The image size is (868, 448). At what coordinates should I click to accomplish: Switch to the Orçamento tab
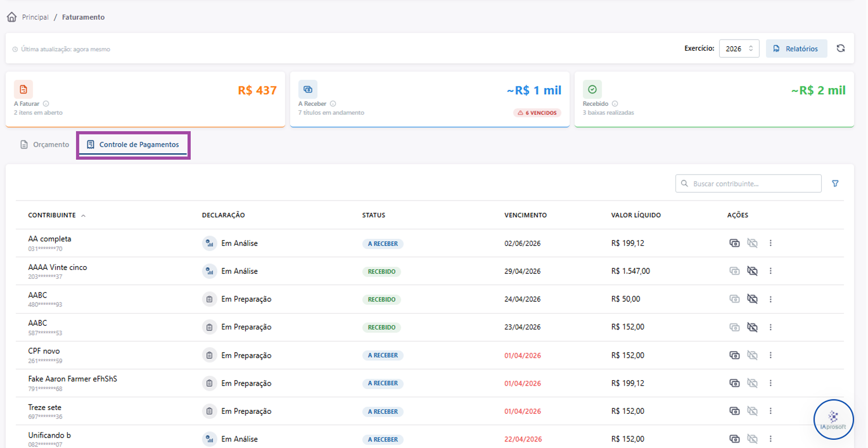pyautogui.click(x=45, y=145)
